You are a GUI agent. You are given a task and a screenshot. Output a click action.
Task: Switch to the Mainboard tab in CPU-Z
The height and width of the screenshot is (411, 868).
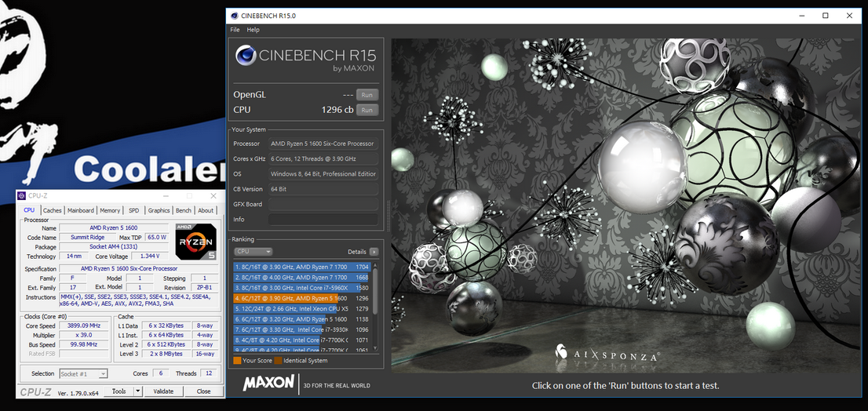(x=81, y=210)
